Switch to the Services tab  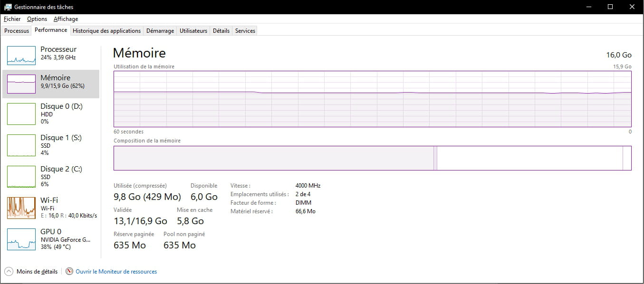point(245,31)
